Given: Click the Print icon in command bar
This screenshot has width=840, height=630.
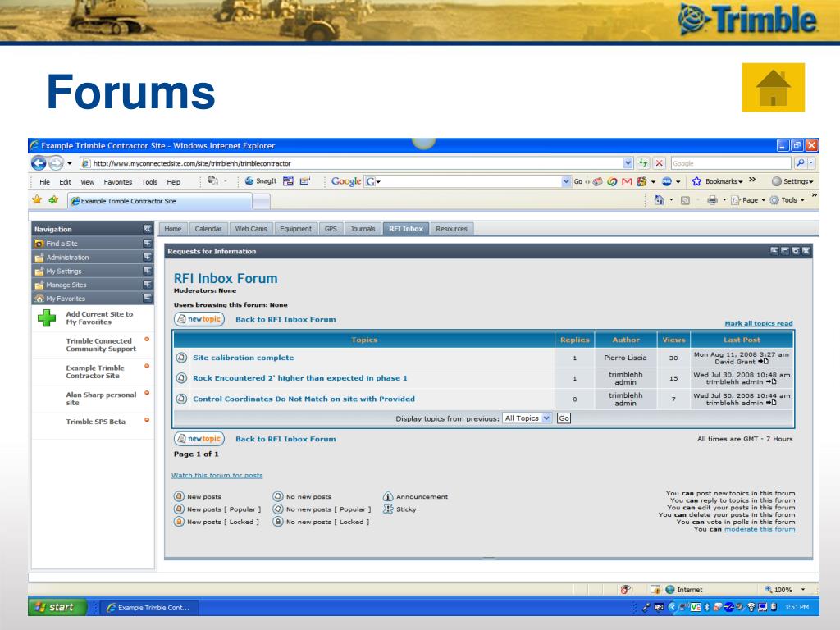Looking at the screenshot, I should (712, 200).
